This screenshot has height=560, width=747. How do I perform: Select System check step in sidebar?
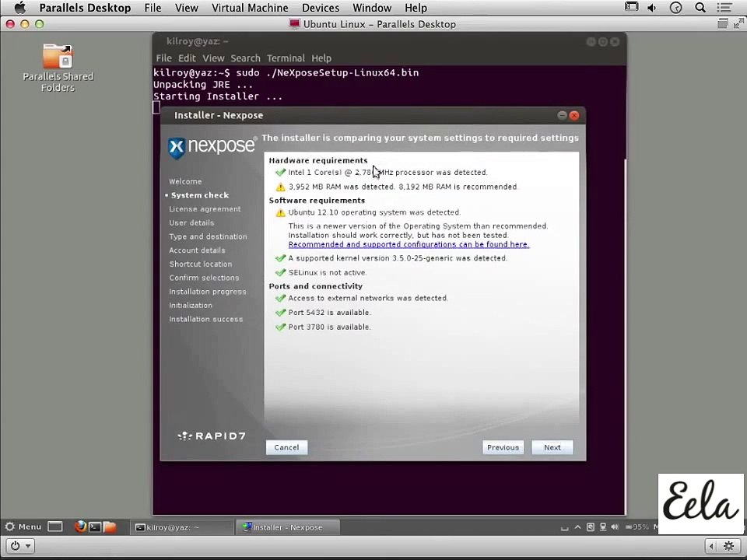point(200,195)
